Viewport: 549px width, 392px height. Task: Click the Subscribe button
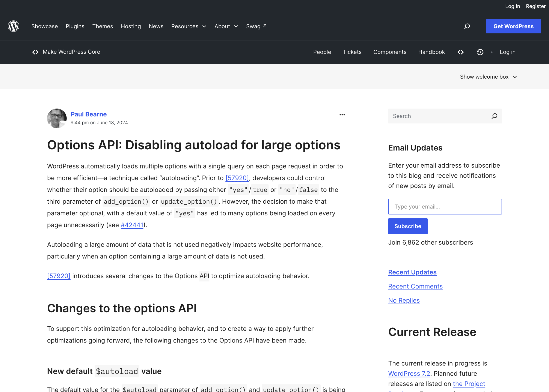(408, 226)
